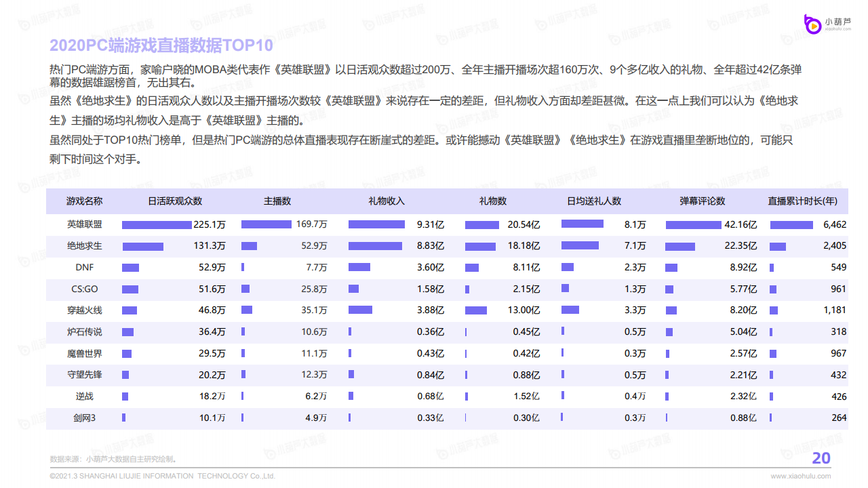Click the 8.83亿 gift revenue value
The image size is (868, 488).
point(431,246)
